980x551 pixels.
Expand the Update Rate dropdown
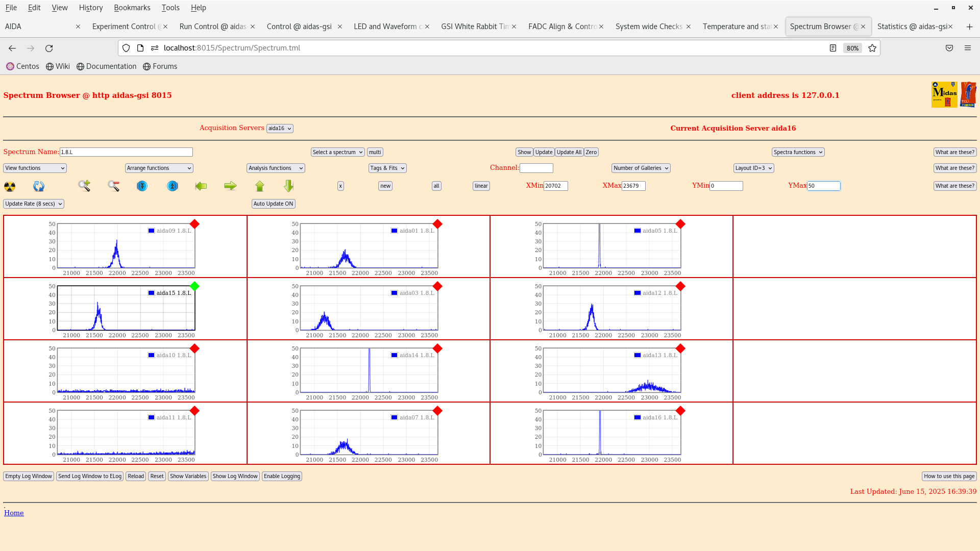point(34,204)
